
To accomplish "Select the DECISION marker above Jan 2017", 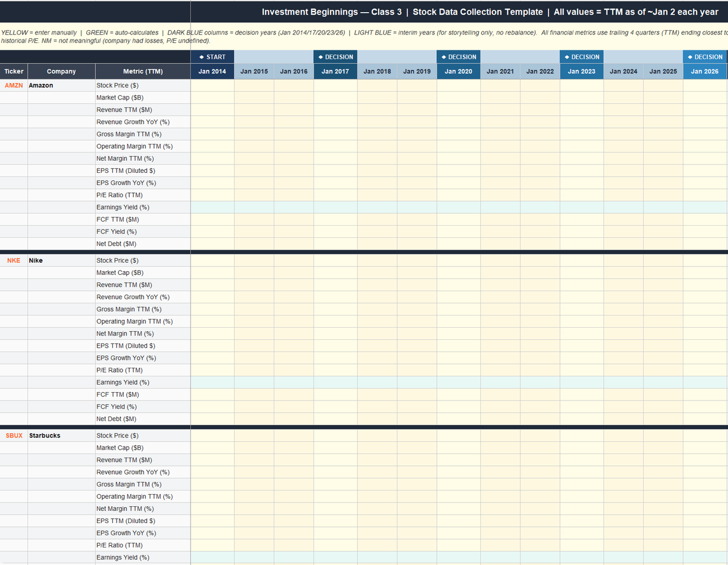I will click(335, 57).
